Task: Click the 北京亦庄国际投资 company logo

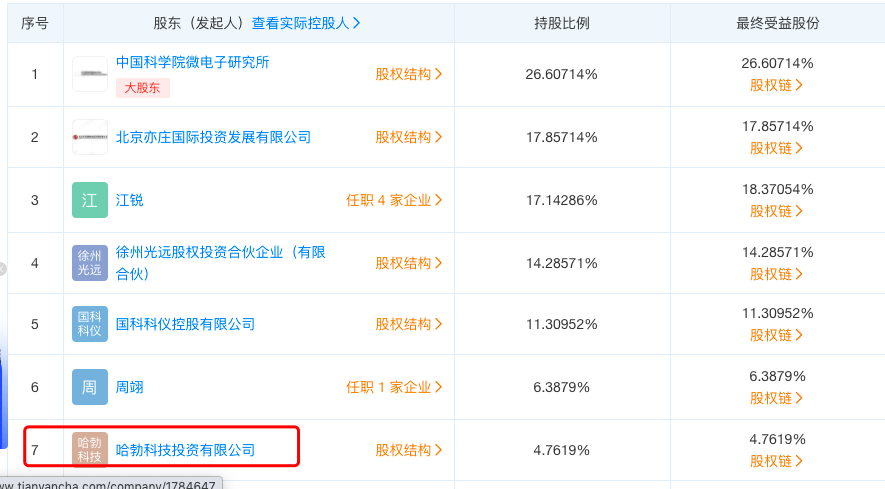Action: tap(90, 137)
